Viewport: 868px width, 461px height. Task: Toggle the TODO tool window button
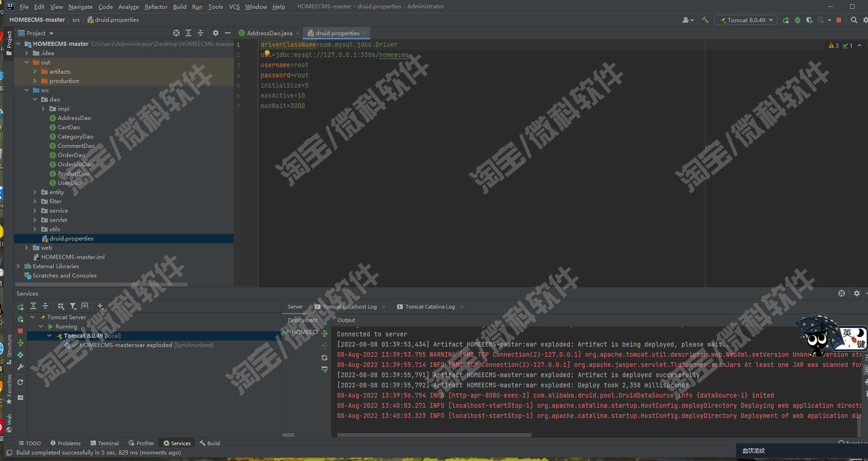[x=30, y=443]
